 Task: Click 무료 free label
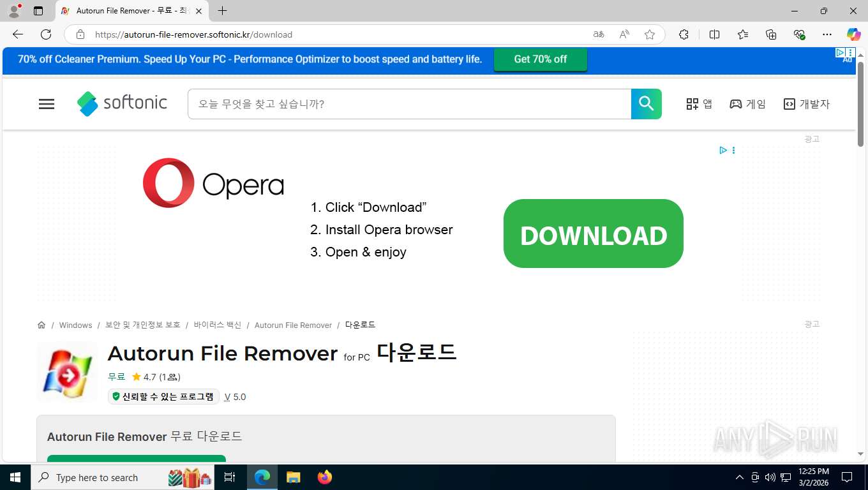[x=116, y=377]
